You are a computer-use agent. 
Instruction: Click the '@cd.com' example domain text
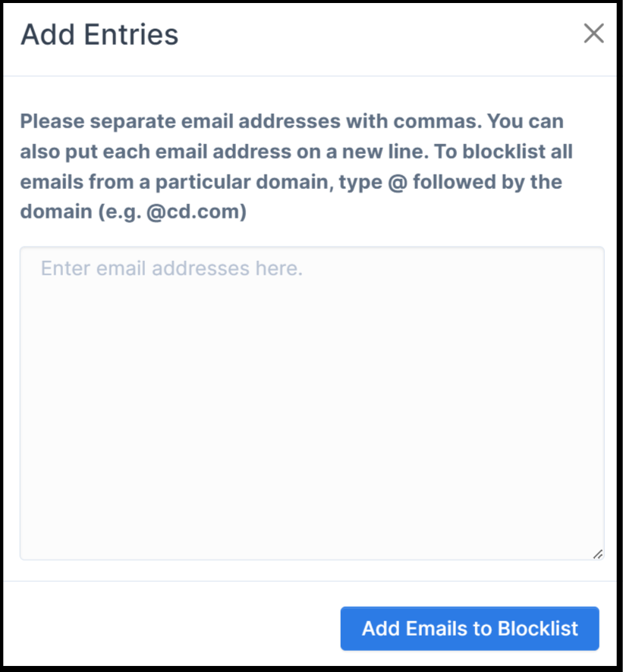(x=197, y=212)
